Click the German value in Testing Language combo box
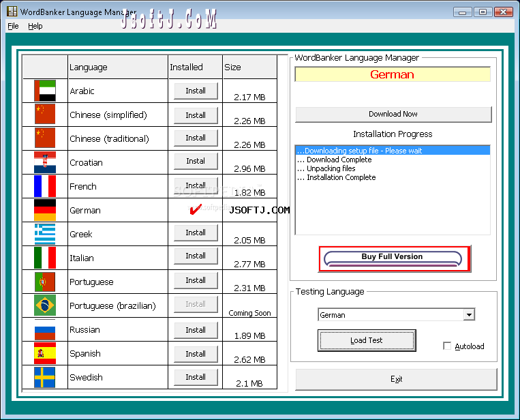520x420 pixels. tap(391, 314)
